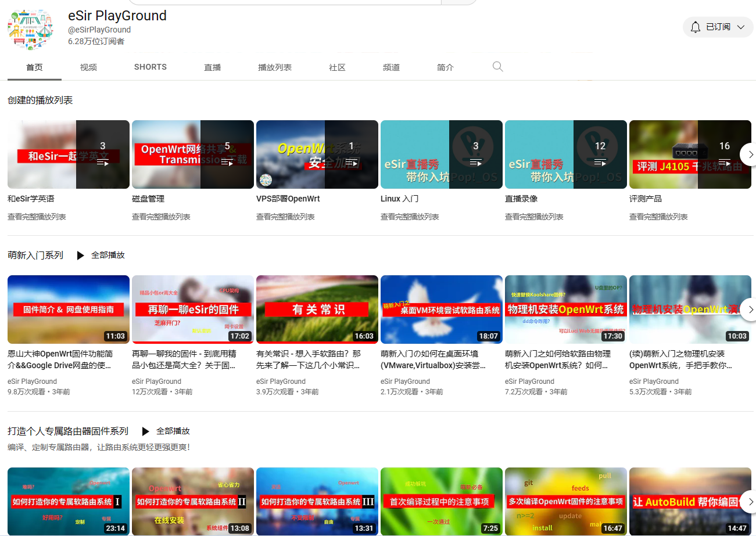Open the 评测产品 playlist title
This screenshot has height=536, width=756.
pos(646,199)
